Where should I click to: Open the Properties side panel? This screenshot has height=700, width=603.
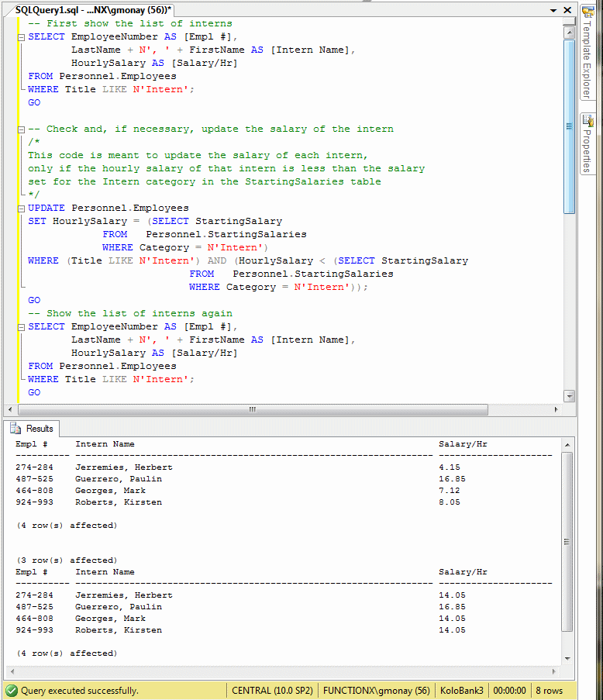click(587, 143)
